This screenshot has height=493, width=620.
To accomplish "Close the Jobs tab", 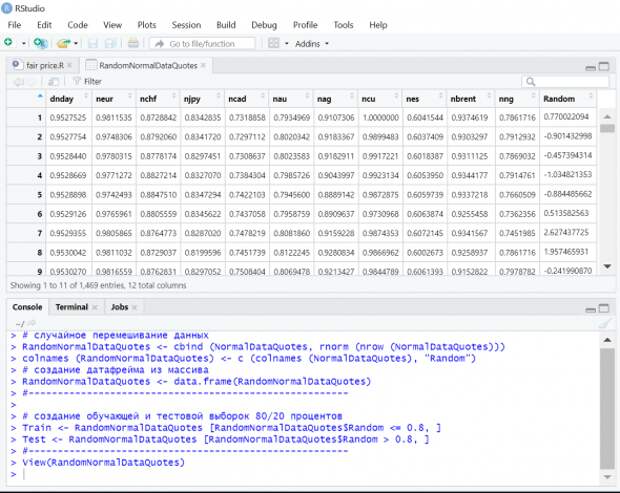I will 134,307.
